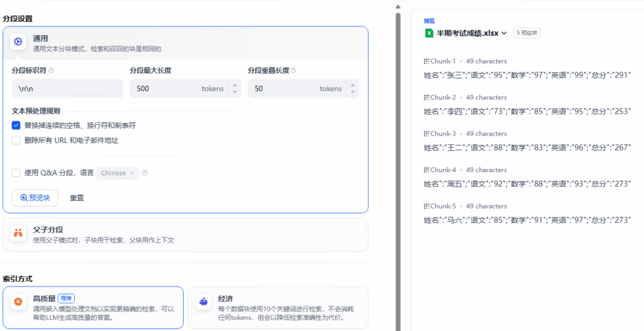Click the 分段标识符 input field
Image resolution: width=644 pixels, height=331 pixels.
[67, 89]
